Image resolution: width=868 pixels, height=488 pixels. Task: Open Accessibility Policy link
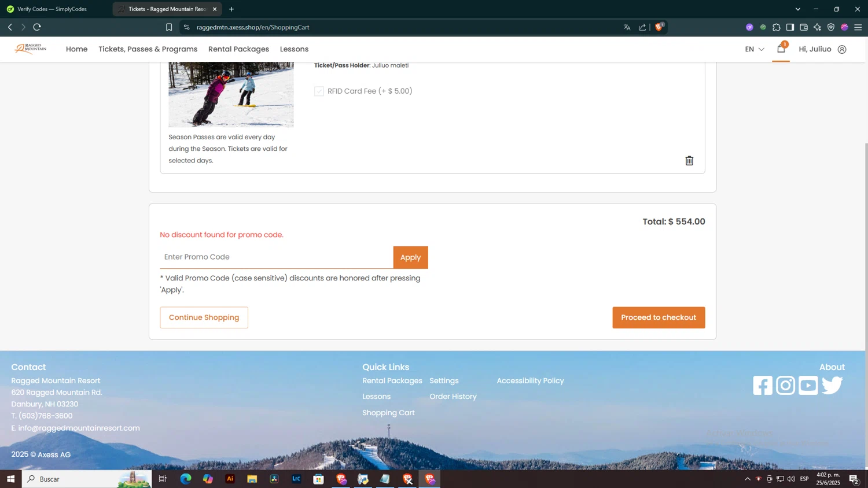[530, 380]
